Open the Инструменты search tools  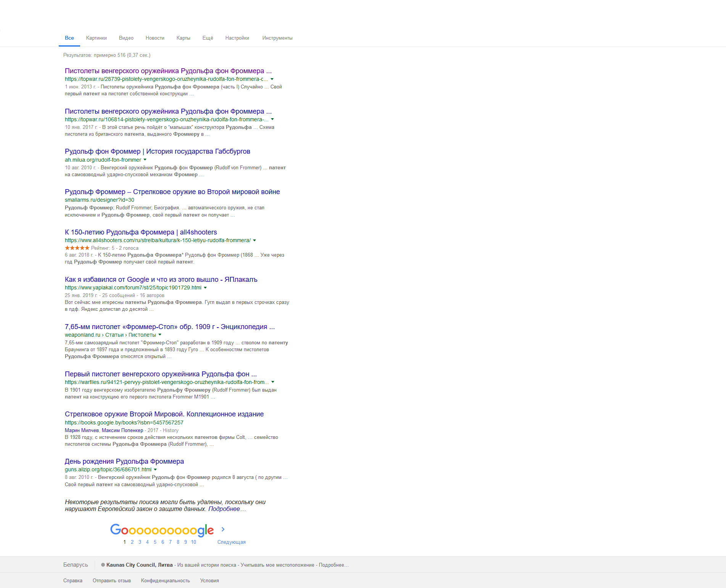point(277,38)
